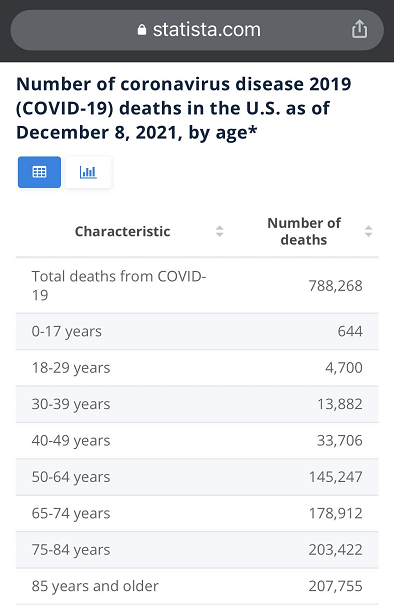394x616 pixels.
Task: Switch to bar chart view icon
Action: [x=88, y=172]
